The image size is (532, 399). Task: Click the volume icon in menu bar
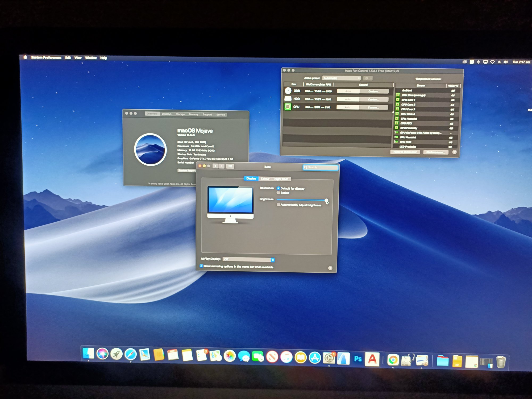[x=505, y=62]
